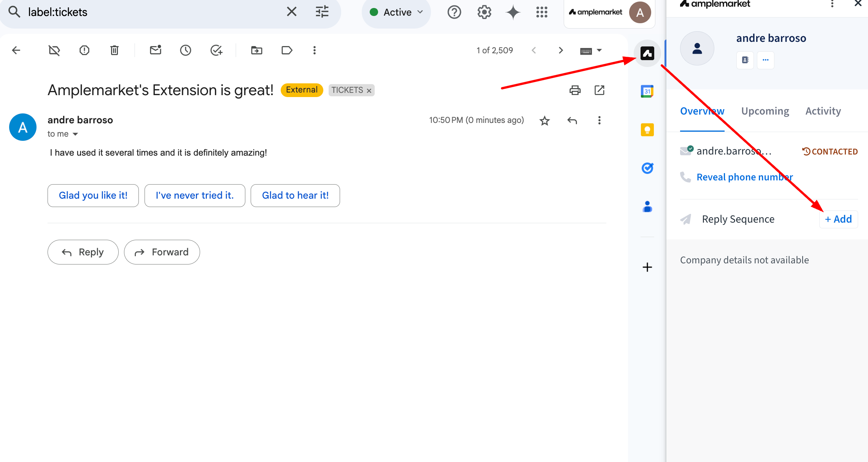Clear the label:tickets search
The image size is (868, 462).
[292, 12]
